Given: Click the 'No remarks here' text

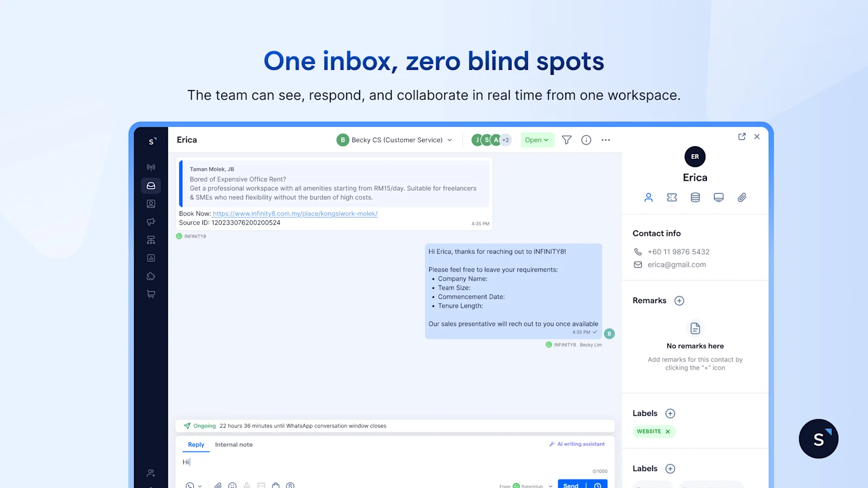Looking at the screenshot, I should 695,346.
